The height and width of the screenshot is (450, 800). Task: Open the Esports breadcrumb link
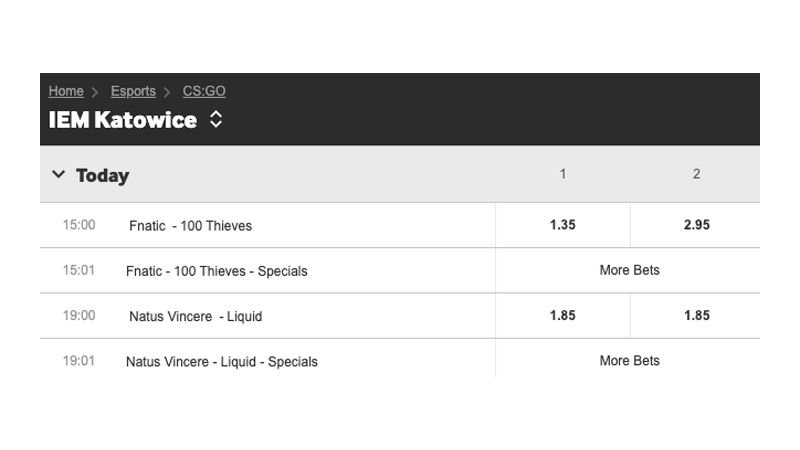tap(133, 91)
